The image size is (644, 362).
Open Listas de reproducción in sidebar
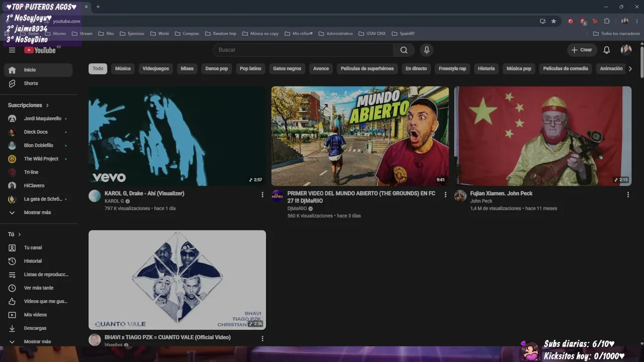[38, 275]
